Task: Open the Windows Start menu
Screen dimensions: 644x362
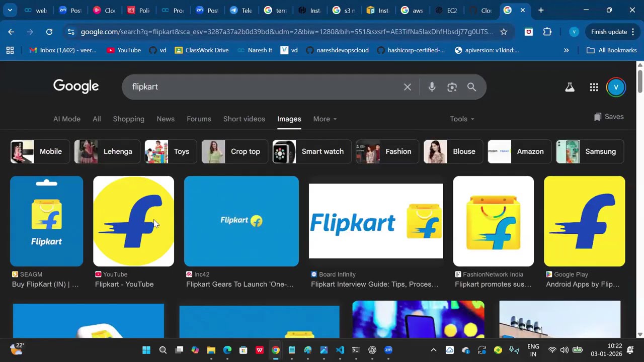Action: pyautogui.click(x=146, y=350)
